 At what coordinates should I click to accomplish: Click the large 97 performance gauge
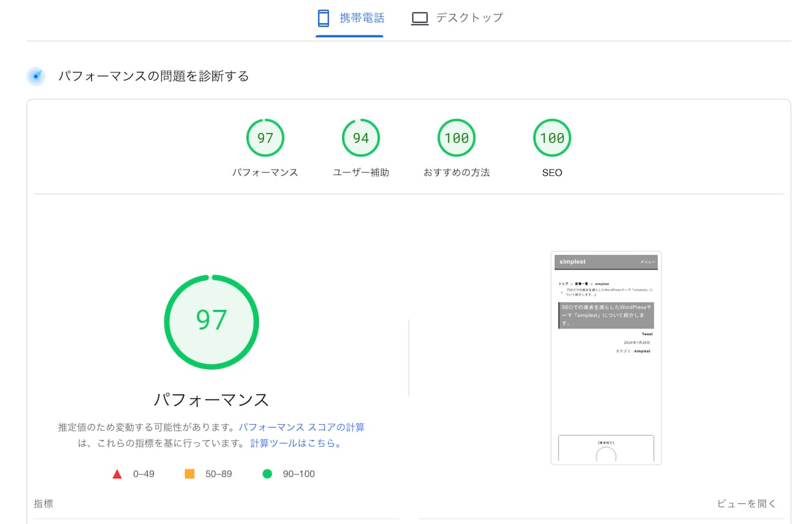[x=212, y=322]
